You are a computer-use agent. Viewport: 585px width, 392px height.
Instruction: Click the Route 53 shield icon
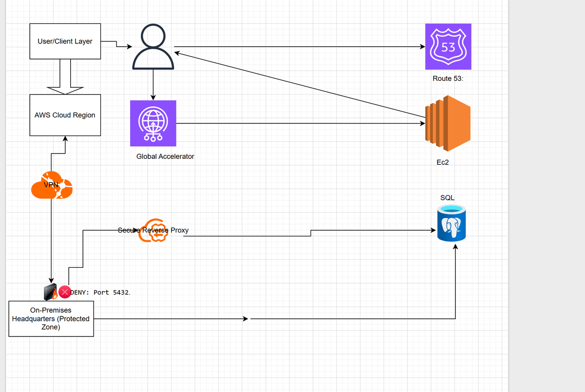coord(448,47)
